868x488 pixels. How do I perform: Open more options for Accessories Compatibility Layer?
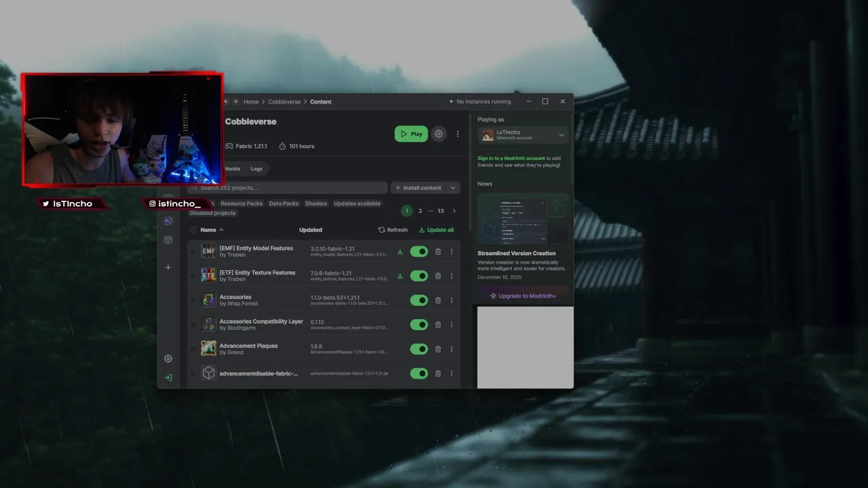pyautogui.click(x=452, y=325)
